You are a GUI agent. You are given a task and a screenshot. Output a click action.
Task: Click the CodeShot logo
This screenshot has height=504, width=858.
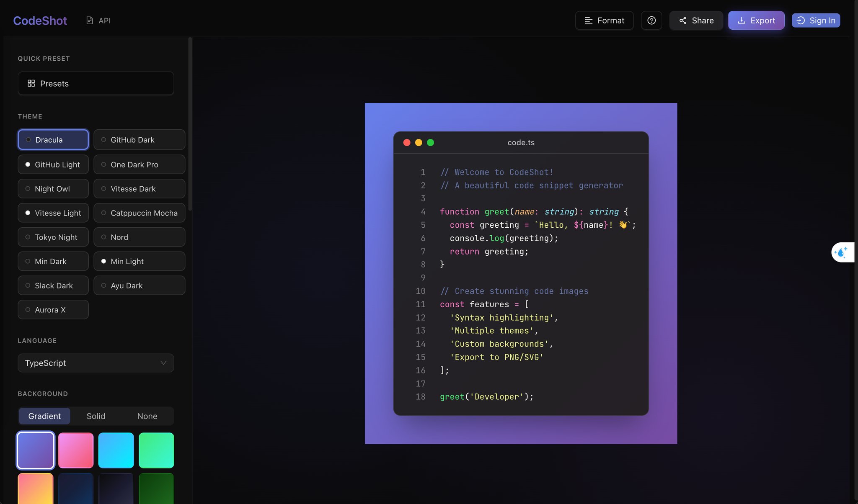[x=40, y=21]
